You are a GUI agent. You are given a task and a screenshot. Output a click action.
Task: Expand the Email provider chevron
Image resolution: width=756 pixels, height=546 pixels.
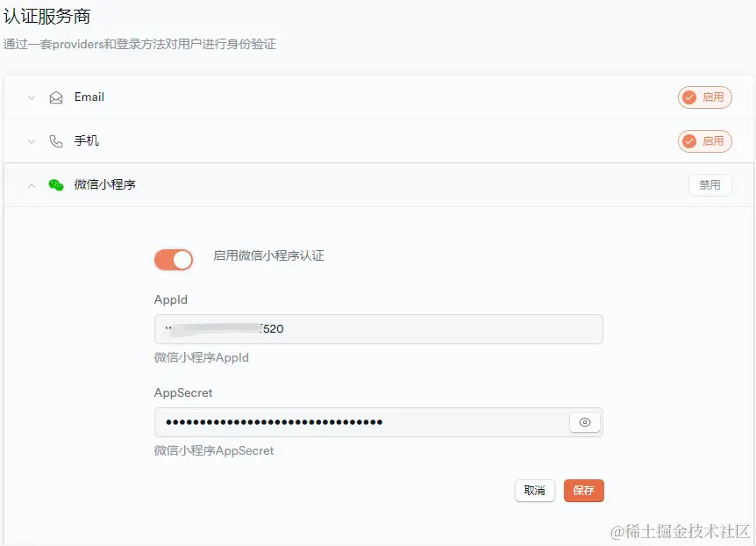32,98
